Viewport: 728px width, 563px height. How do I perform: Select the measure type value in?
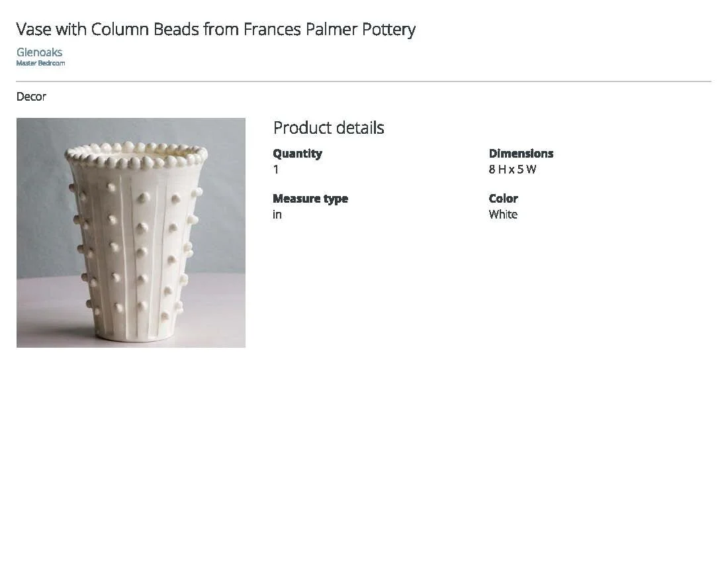pyautogui.click(x=277, y=215)
